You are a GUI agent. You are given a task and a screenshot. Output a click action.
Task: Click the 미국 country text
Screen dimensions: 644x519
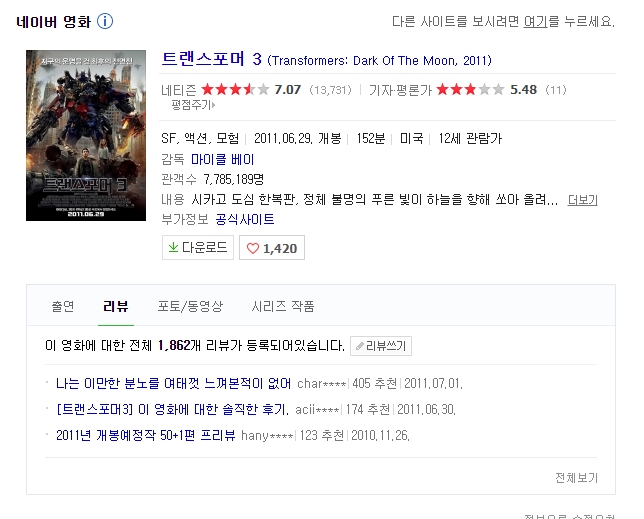[x=411, y=139]
